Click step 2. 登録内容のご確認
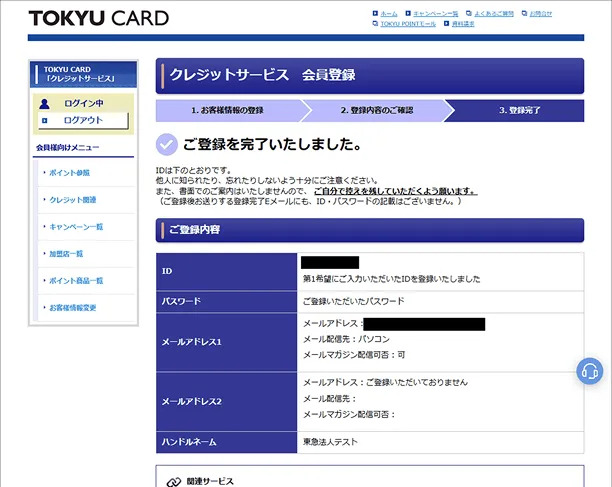The image size is (612, 487). (377, 110)
